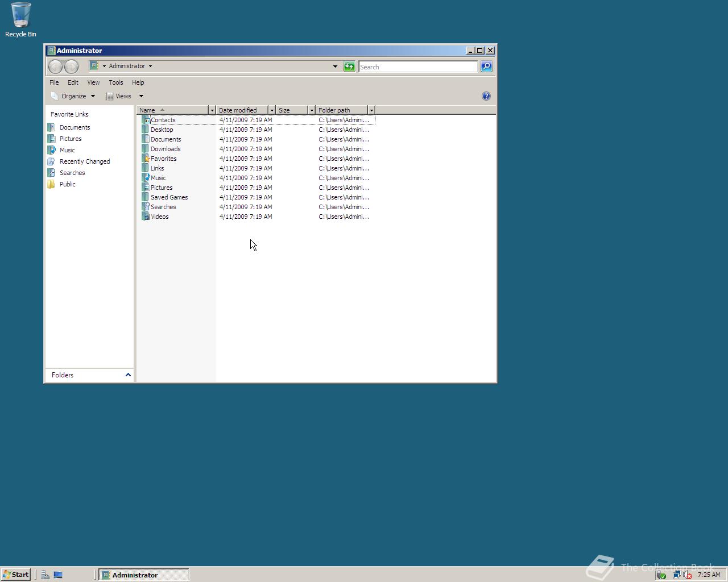Image resolution: width=728 pixels, height=582 pixels.
Task: Click Pictures icon in Favorite Links
Action: [51, 139]
